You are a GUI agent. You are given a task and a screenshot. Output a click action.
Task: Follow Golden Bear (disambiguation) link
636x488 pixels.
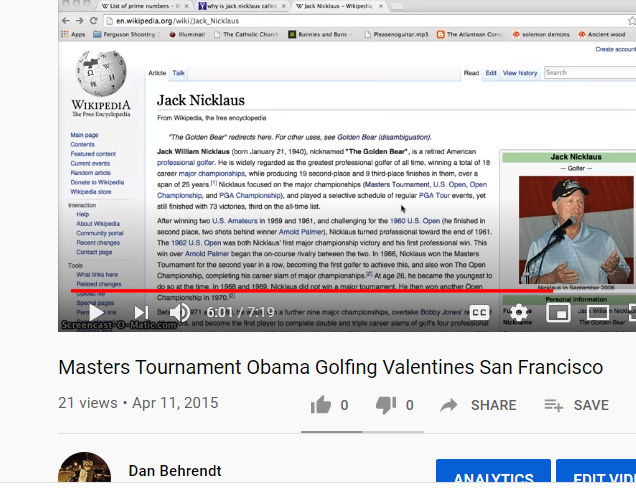click(x=384, y=137)
